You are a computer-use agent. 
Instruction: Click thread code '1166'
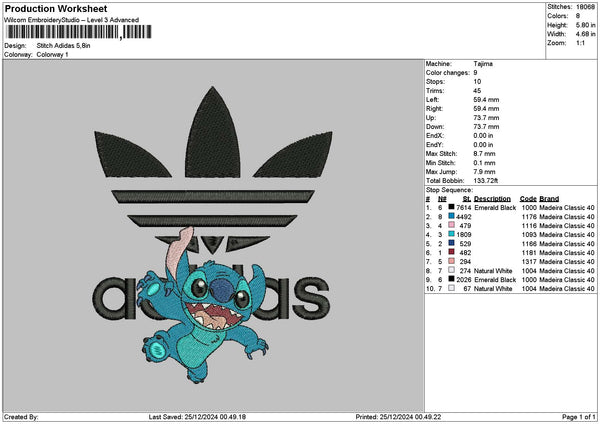pos(529,244)
